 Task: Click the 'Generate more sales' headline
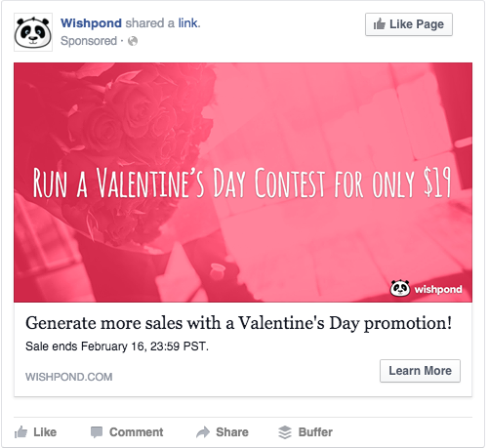pyautogui.click(x=239, y=323)
